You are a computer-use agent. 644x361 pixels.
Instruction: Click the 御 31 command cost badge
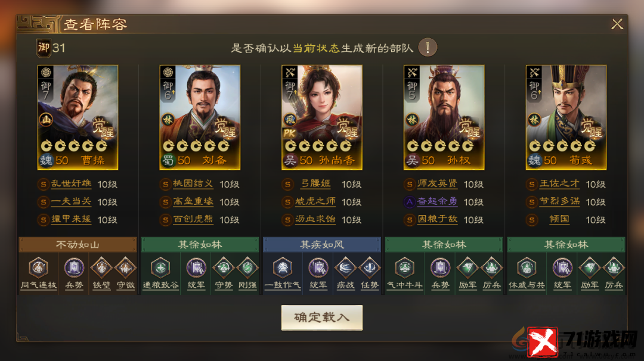pos(51,48)
